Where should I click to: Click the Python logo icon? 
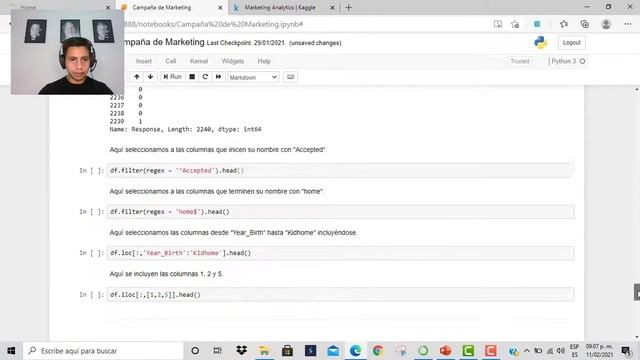[x=540, y=42]
